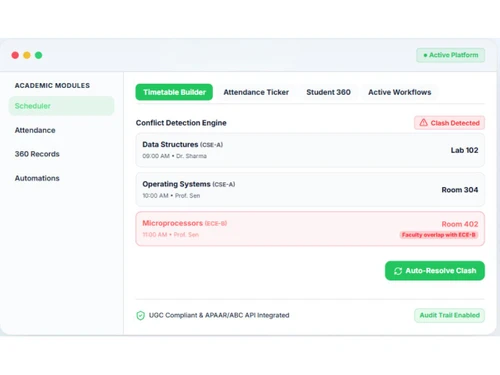Select the Data Structures class row
The width and height of the screenshot is (500, 375).
tap(310, 150)
